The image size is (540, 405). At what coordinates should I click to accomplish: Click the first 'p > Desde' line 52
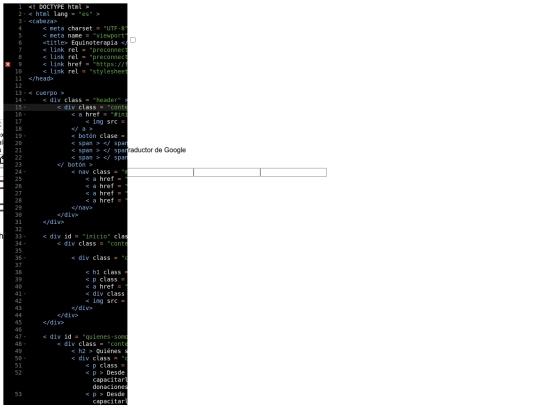coord(106,373)
